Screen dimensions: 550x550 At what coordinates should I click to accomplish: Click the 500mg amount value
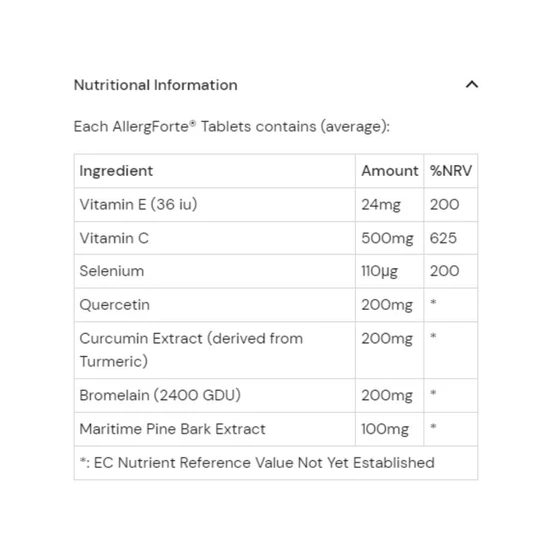click(387, 239)
